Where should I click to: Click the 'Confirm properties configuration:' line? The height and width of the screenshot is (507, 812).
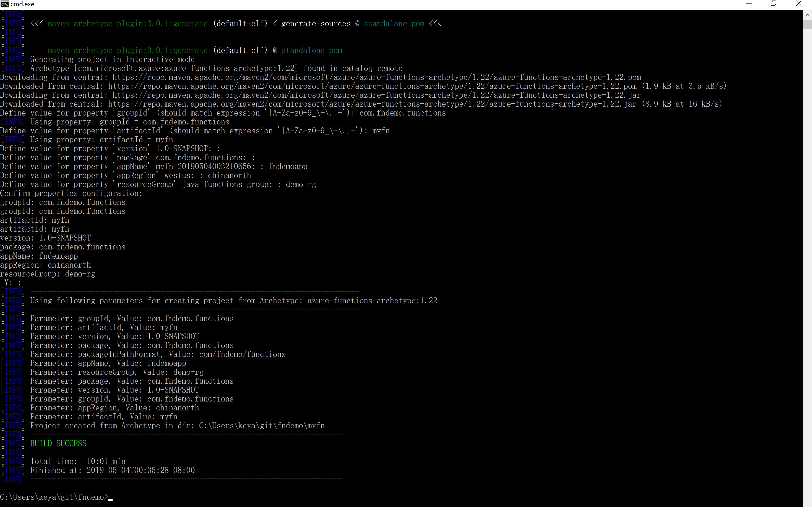click(x=71, y=193)
